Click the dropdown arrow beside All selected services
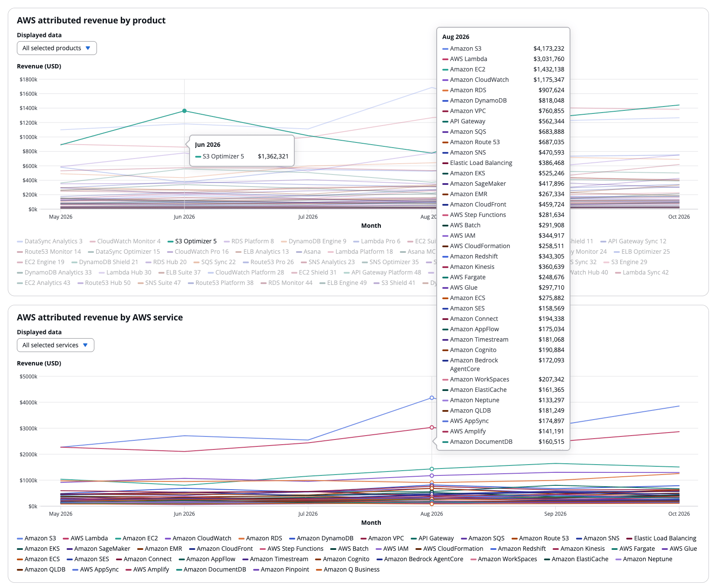 pyautogui.click(x=85, y=345)
